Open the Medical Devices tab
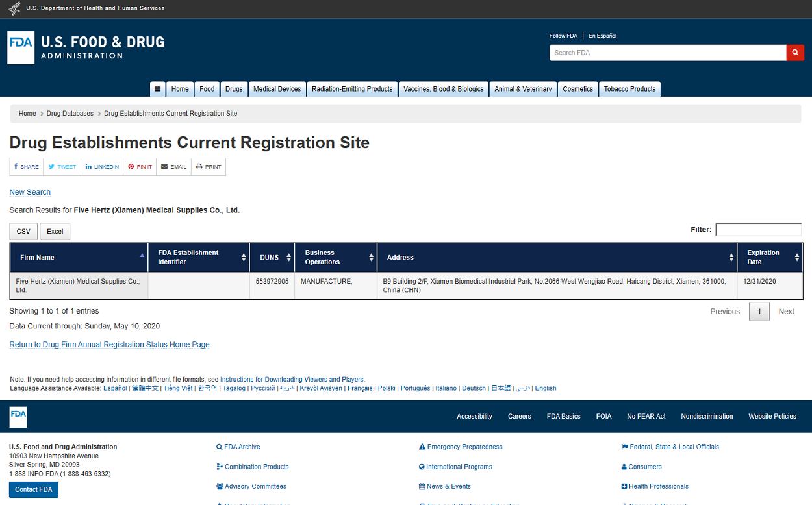Viewport: 812px width, 505px height. point(277,89)
